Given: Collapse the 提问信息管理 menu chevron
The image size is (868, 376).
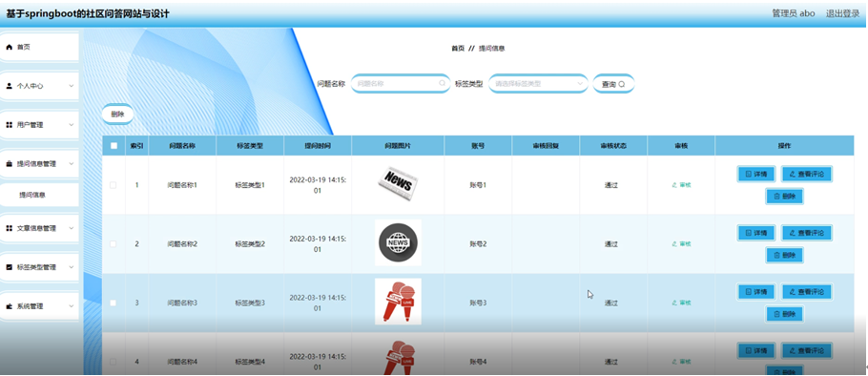Looking at the screenshot, I should 71,164.
